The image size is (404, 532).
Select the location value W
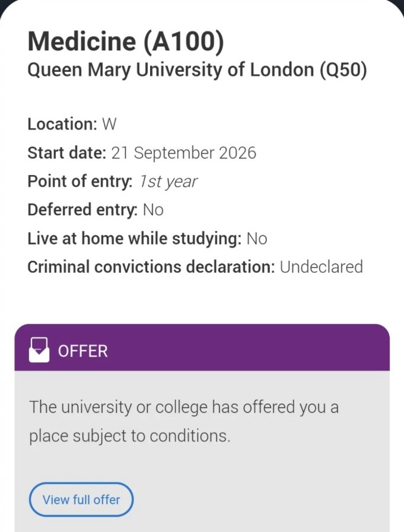coord(109,124)
